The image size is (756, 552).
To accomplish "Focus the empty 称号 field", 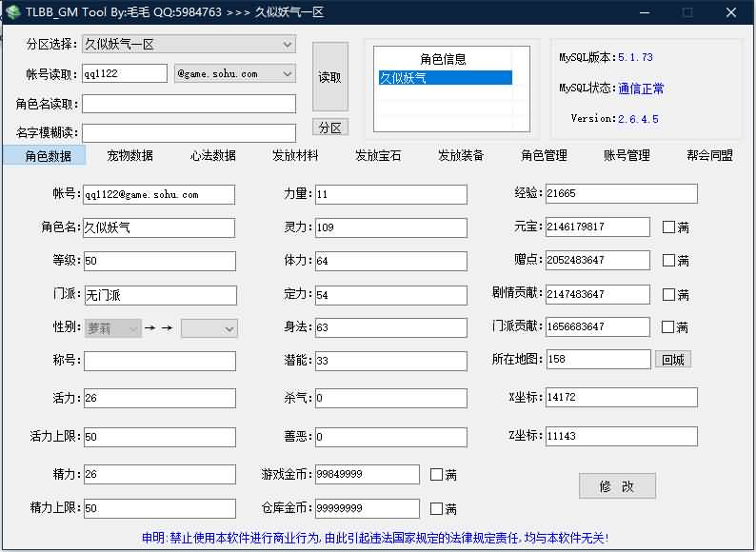I will pos(160,361).
